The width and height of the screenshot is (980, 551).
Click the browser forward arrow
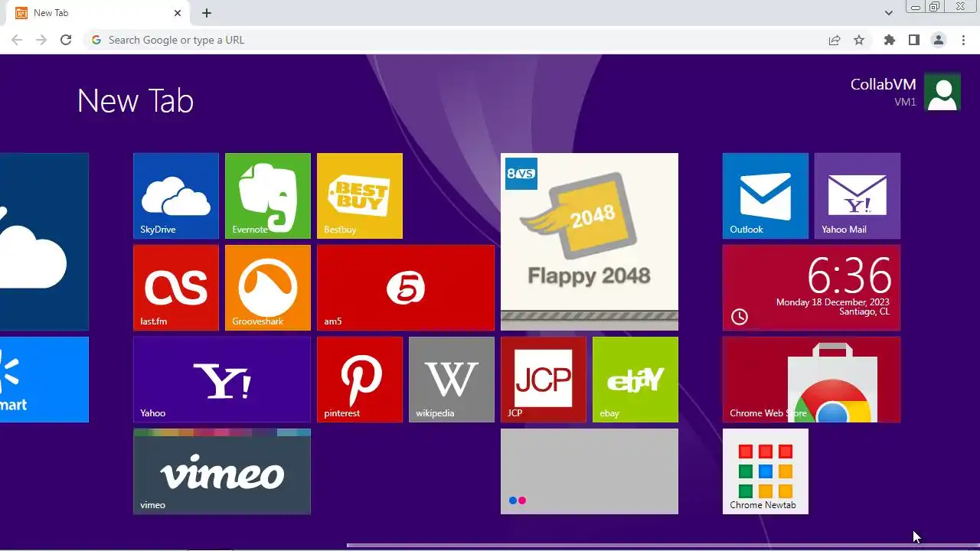point(41,40)
